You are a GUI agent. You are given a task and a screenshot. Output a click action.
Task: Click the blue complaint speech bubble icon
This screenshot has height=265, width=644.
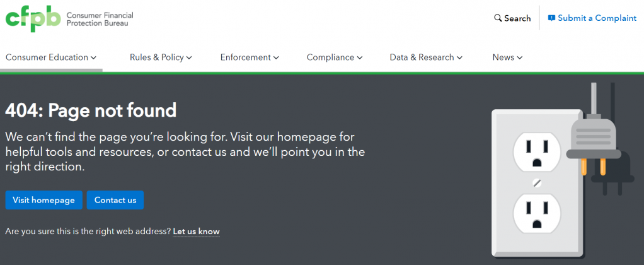tap(551, 18)
